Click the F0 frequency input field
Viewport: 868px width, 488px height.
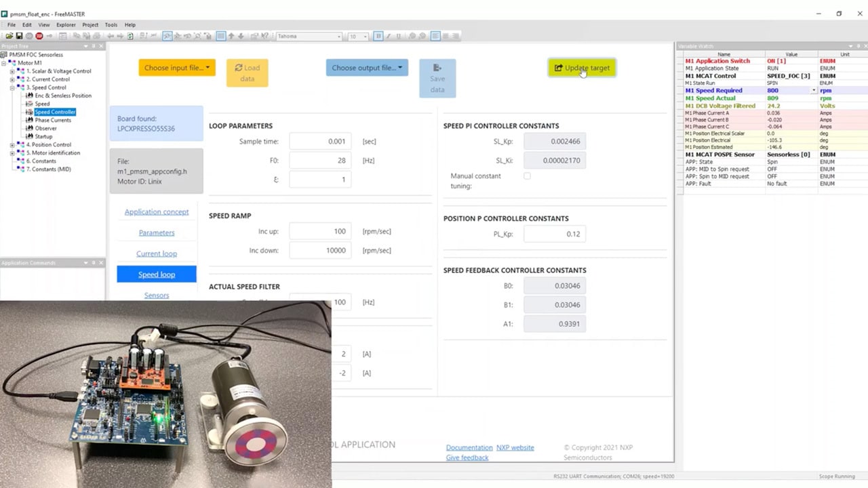[x=320, y=161]
